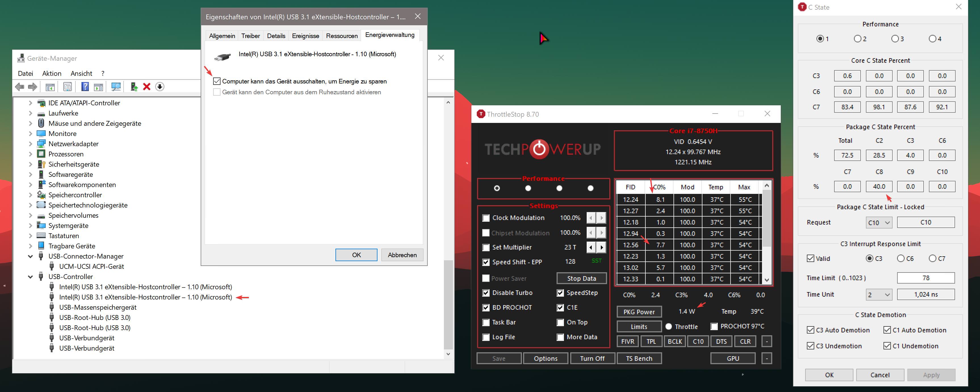
Task: Select UCM-UCSI ACPI-Gerät device entry
Action: click(x=91, y=267)
